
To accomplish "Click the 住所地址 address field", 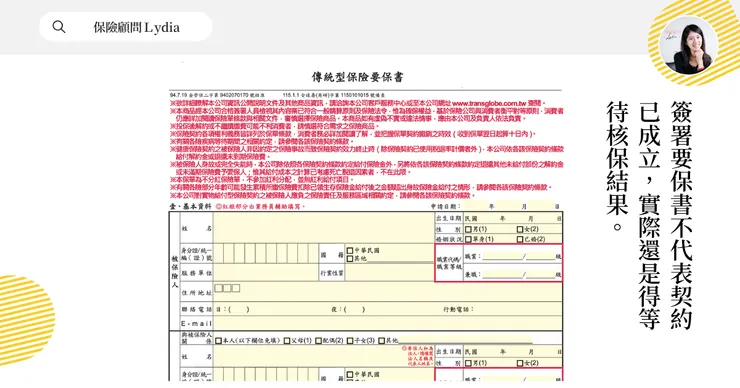I will tap(387, 293).
